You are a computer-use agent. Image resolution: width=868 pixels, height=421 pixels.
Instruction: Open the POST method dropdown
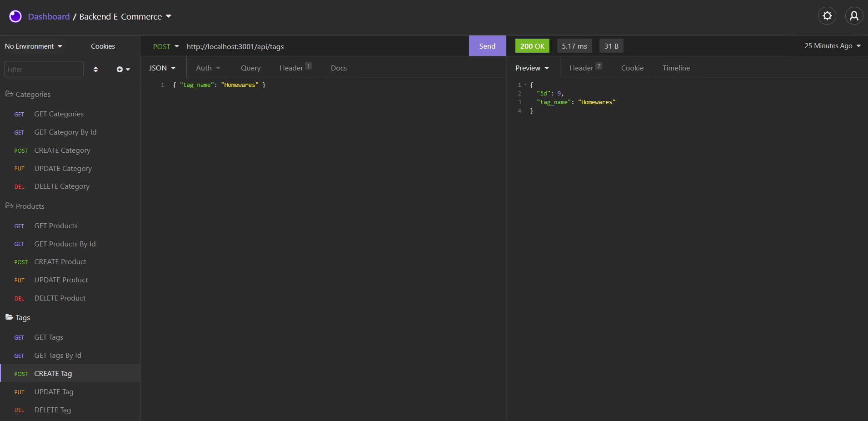click(165, 46)
